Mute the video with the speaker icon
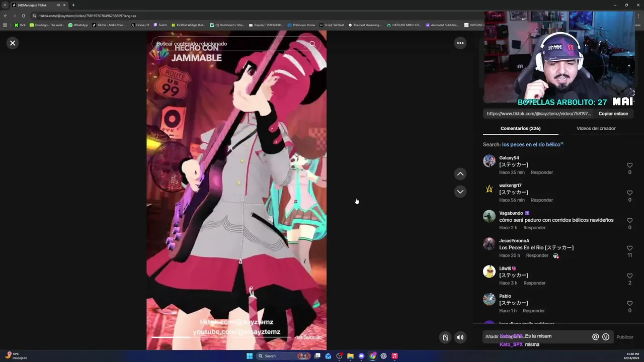The width and height of the screenshot is (644, 362). click(x=460, y=337)
